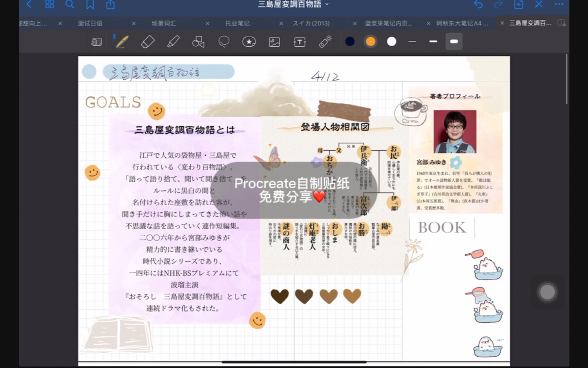Select the Shapes tool
Viewport: 588px width, 368px height.
tap(198, 42)
